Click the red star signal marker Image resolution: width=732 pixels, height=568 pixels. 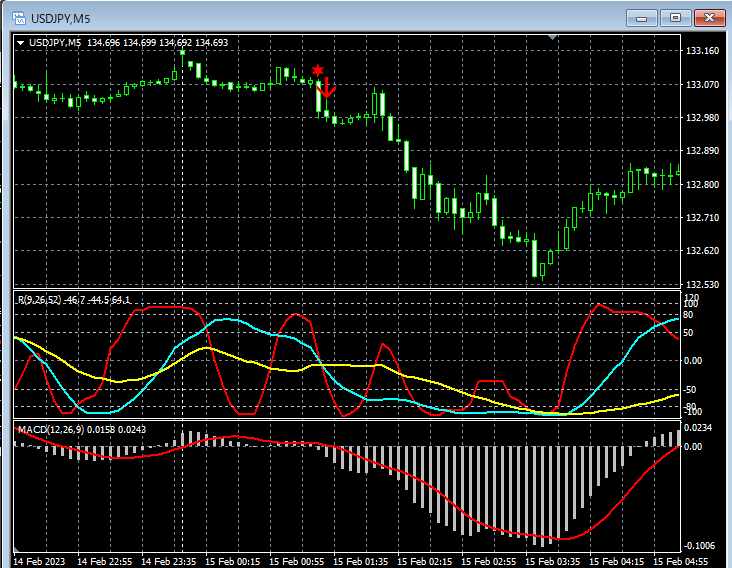[318, 70]
